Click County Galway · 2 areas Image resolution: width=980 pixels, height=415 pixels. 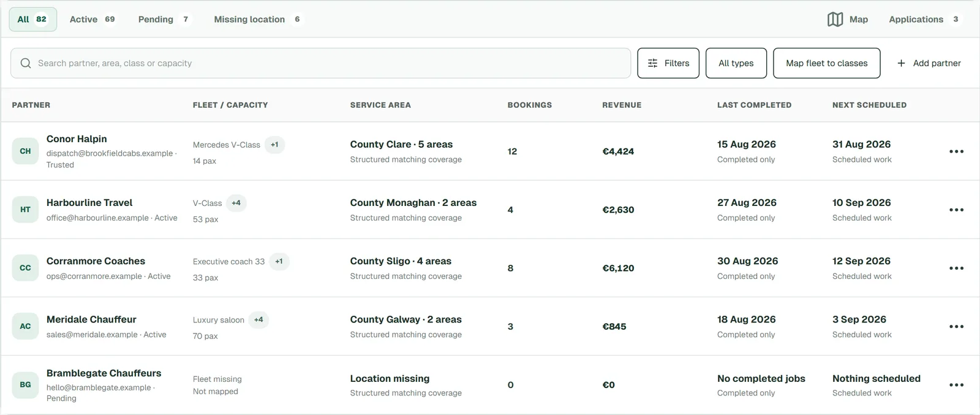click(406, 319)
